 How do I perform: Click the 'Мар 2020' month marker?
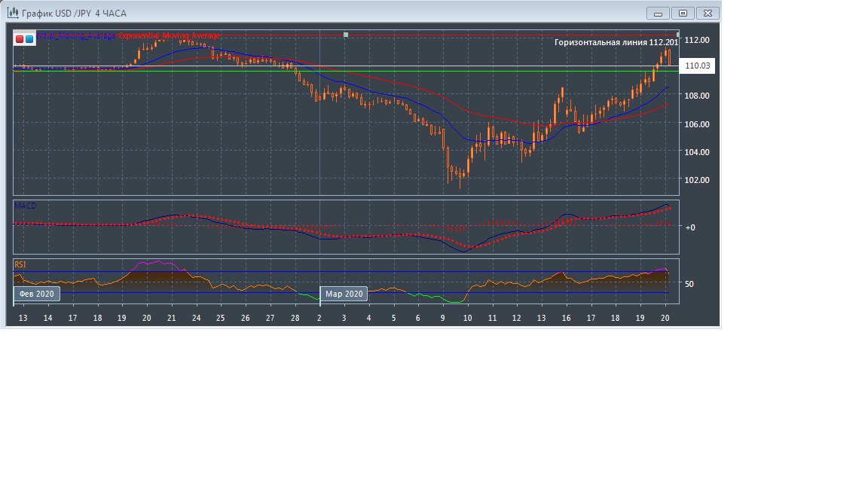point(344,294)
